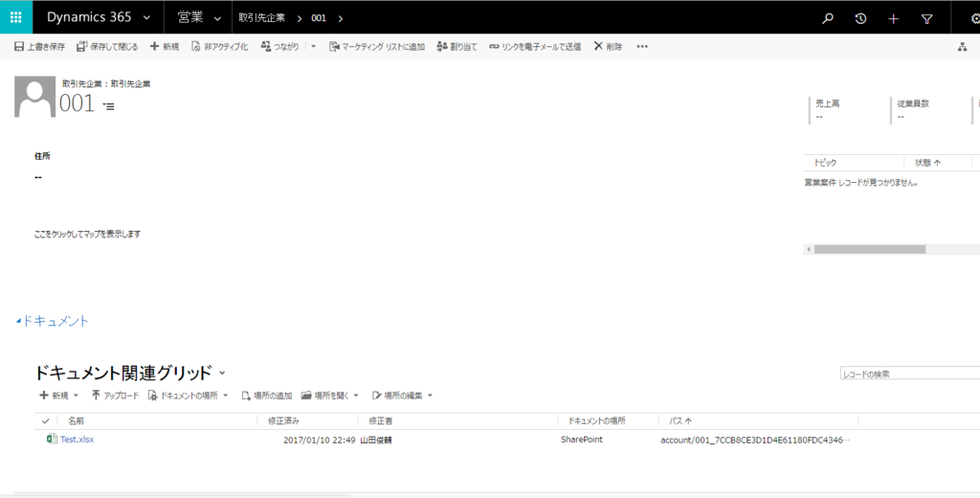Open recently viewed history icon
The width and height of the screenshot is (980, 498).
pyautogui.click(x=860, y=19)
